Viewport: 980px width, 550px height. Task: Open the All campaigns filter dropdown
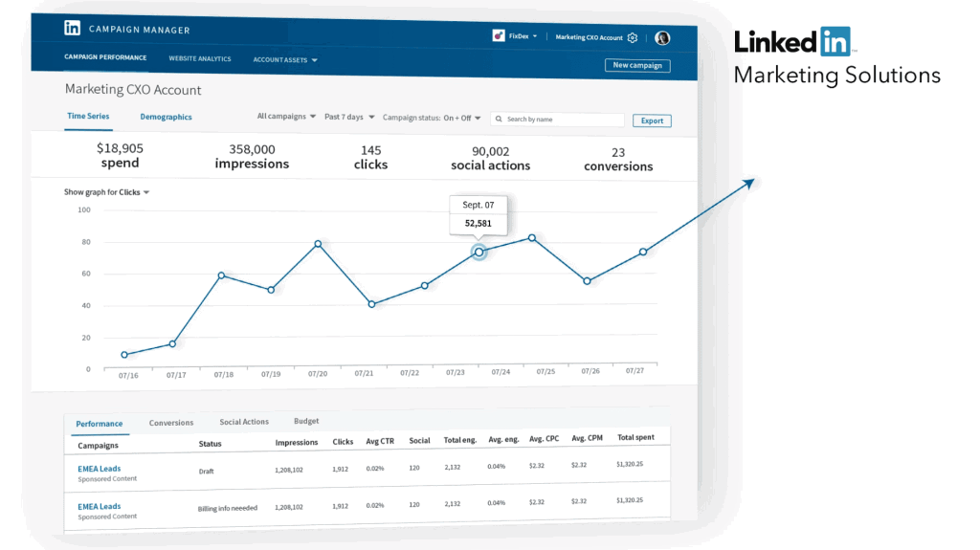[286, 117]
